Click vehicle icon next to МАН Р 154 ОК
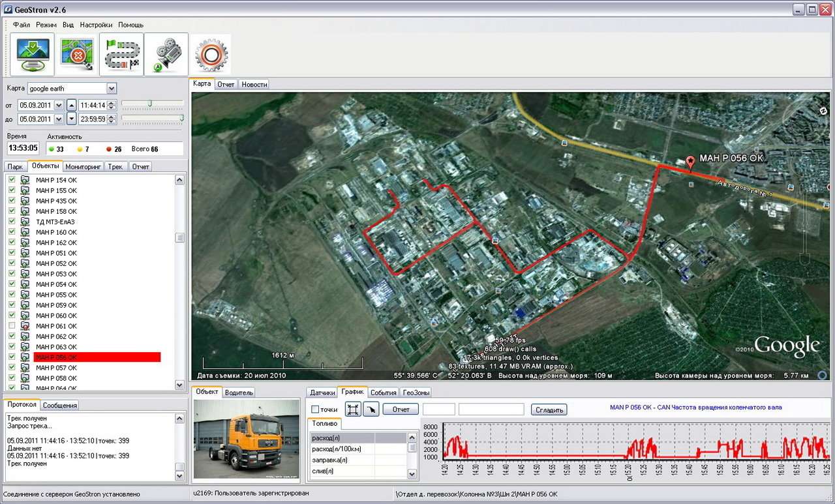Image resolution: width=835 pixels, height=504 pixels. [25, 180]
